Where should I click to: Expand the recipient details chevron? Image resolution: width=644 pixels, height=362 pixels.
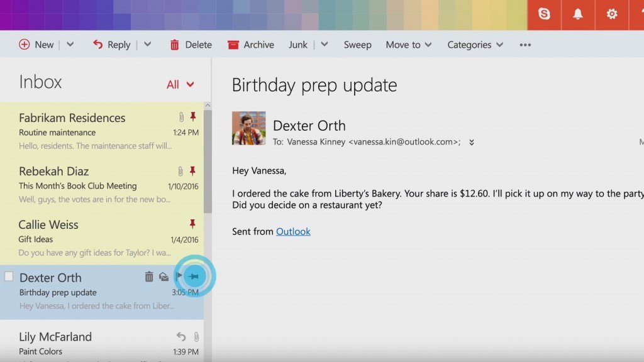coord(471,143)
